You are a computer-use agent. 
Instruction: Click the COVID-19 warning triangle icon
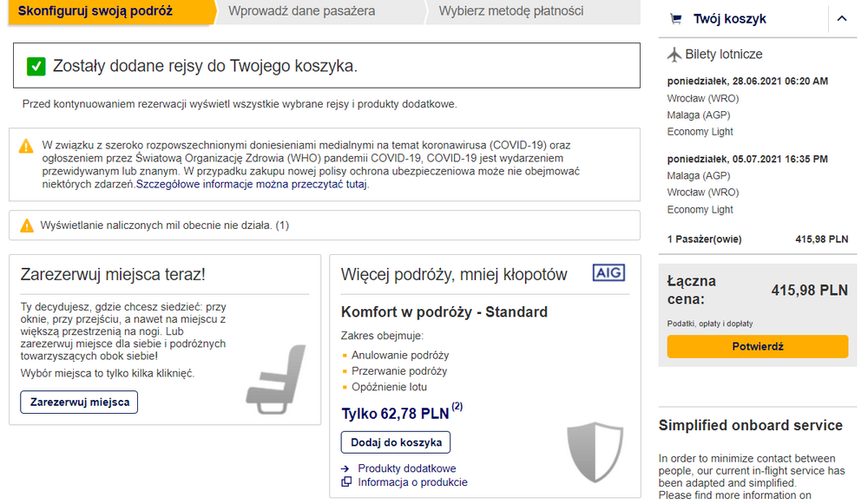point(26,147)
